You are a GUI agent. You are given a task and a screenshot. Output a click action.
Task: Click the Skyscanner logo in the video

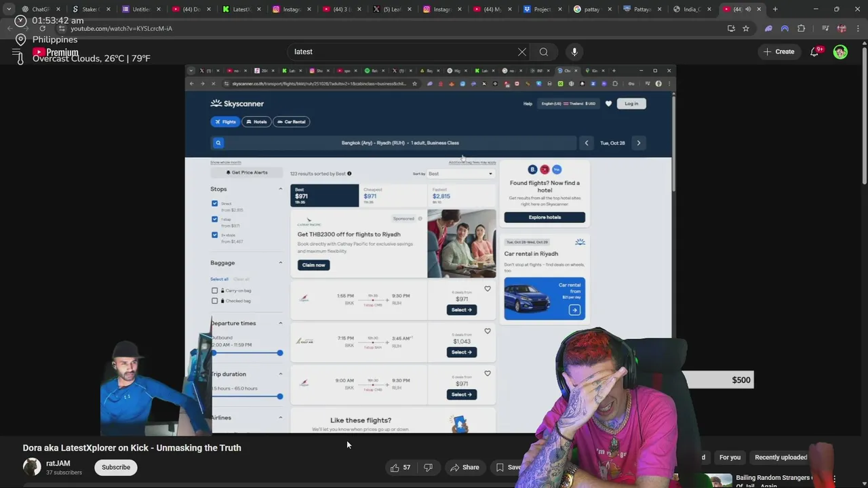[237, 104]
